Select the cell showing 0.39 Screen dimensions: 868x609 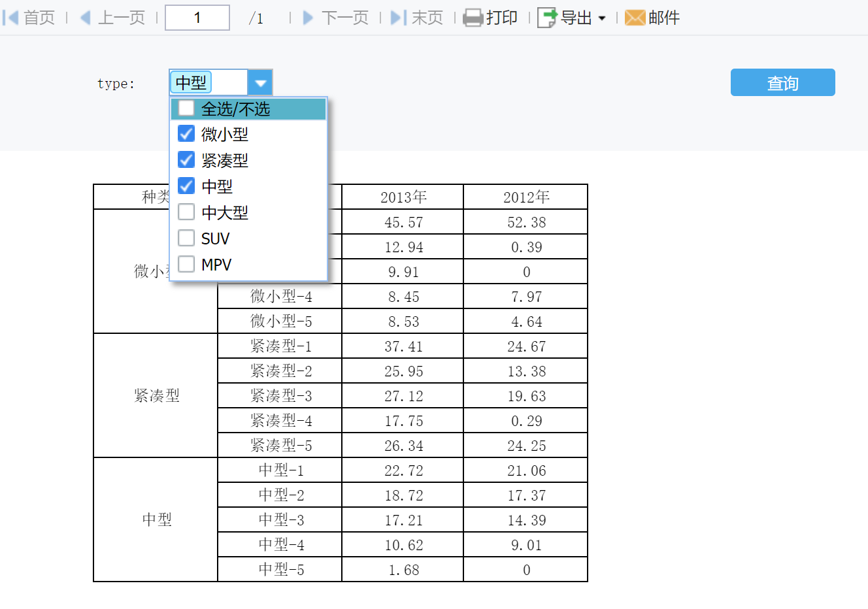[x=526, y=246]
